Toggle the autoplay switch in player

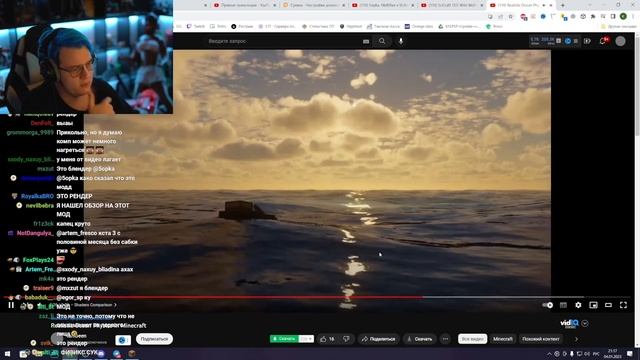pos(548,305)
